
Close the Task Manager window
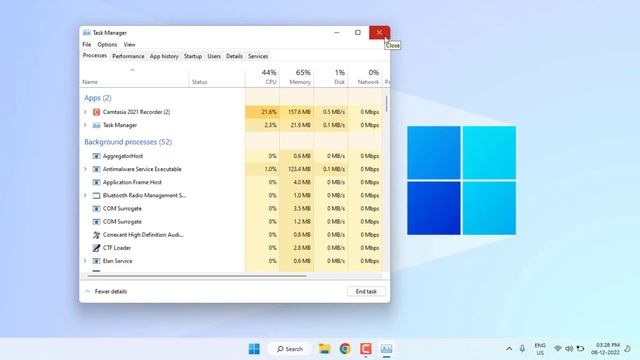pos(379,33)
